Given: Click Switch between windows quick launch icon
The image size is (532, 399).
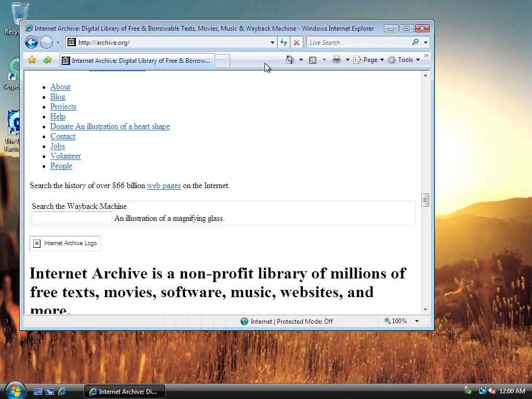Looking at the screenshot, I should click(x=50, y=392).
